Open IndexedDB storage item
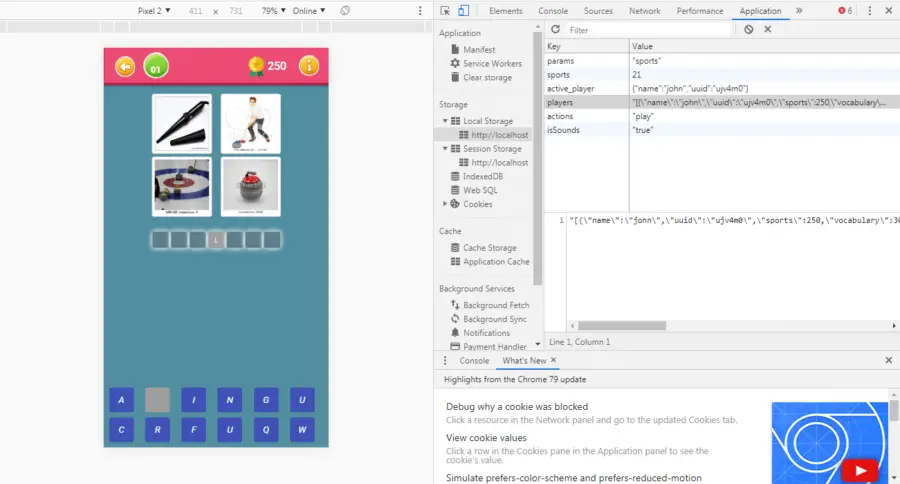The width and height of the screenshot is (900, 484). point(483,176)
